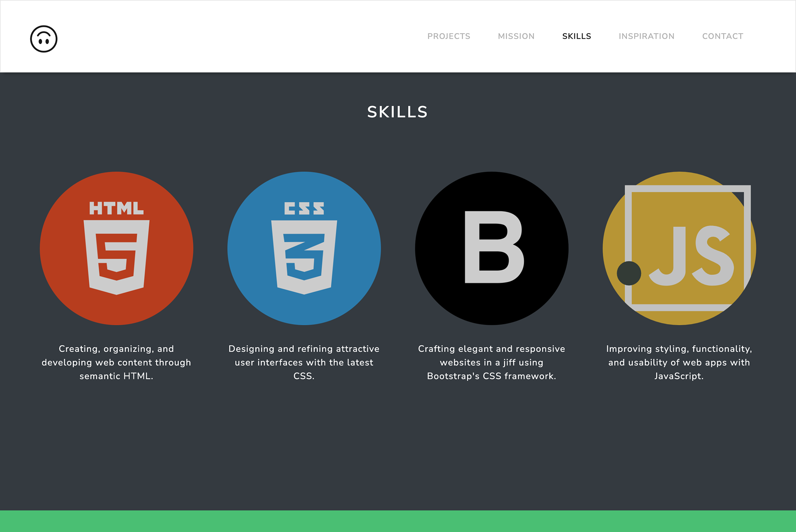This screenshot has width=796, height=532.
Task: Click the HTML5 skill icon
Action: 116,248
